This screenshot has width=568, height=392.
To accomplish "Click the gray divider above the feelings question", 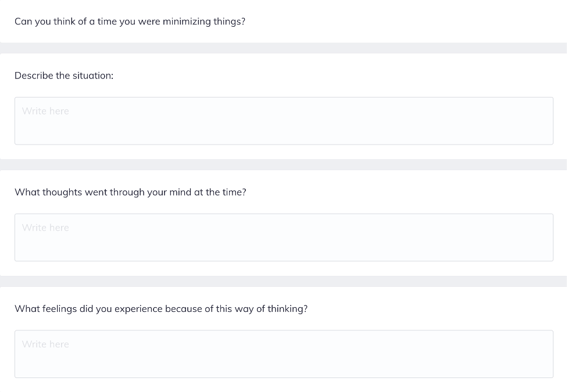I will point(284,281).
